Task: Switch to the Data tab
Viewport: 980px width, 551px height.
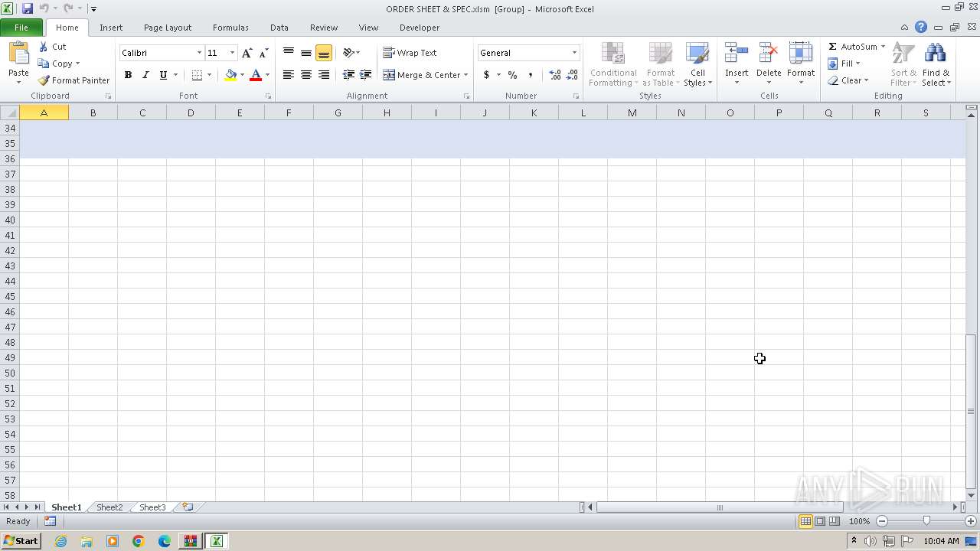Action: click(279, 28)
